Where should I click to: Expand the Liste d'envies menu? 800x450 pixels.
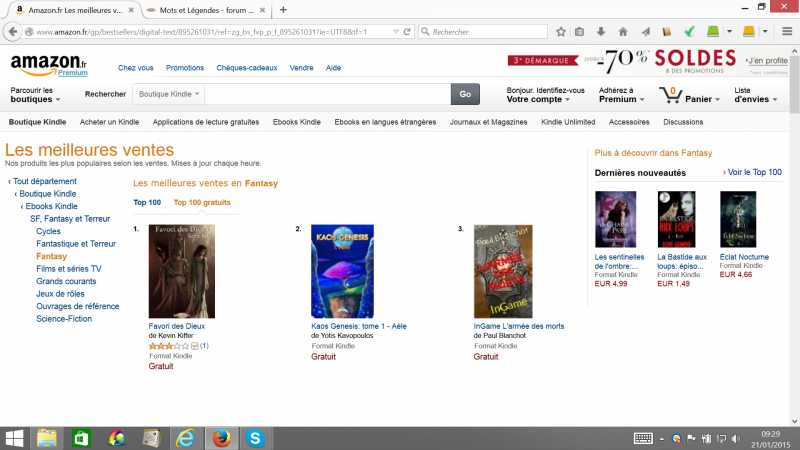756,95
